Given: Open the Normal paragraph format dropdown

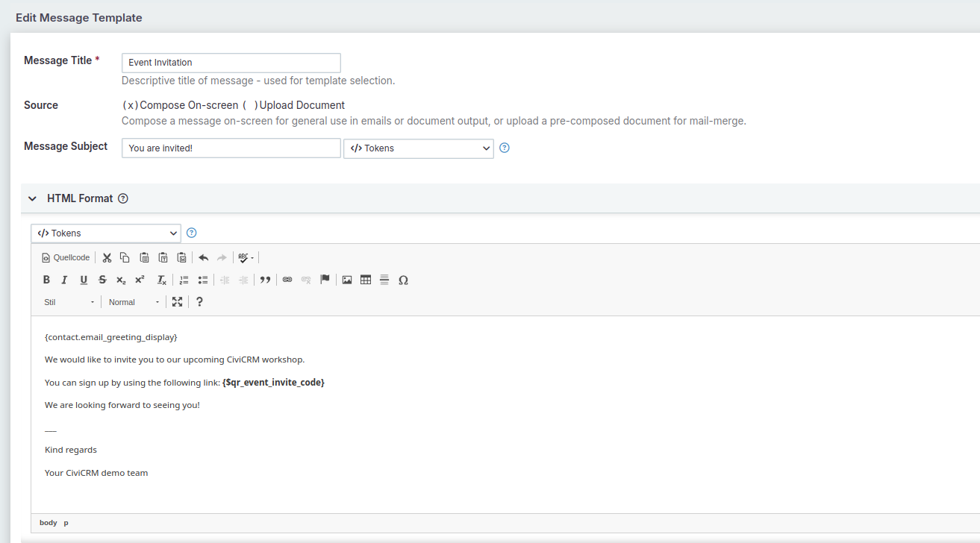Looking at the screenshot, I should (133, 302).
